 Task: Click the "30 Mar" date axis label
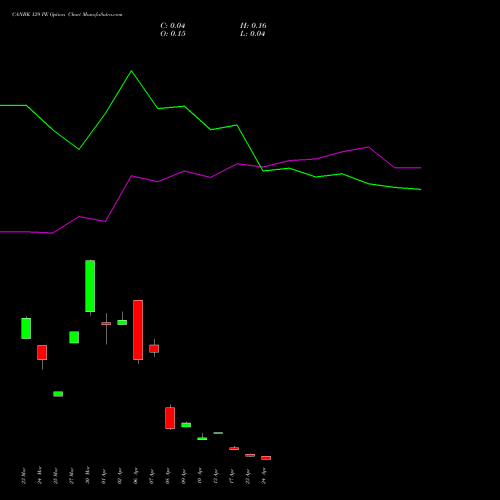tap(87, 476)
